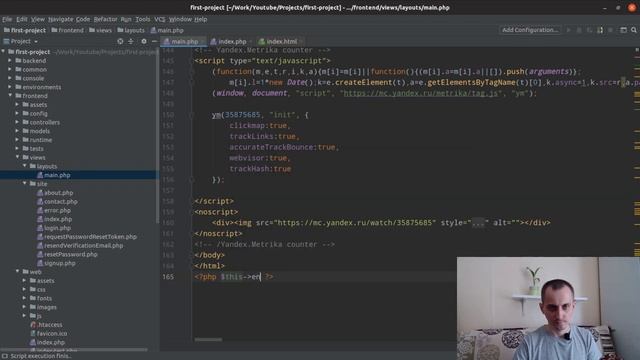Click the tool windows icon in status bar
Screen dimensions: 640x360
(x=4, y=356)
